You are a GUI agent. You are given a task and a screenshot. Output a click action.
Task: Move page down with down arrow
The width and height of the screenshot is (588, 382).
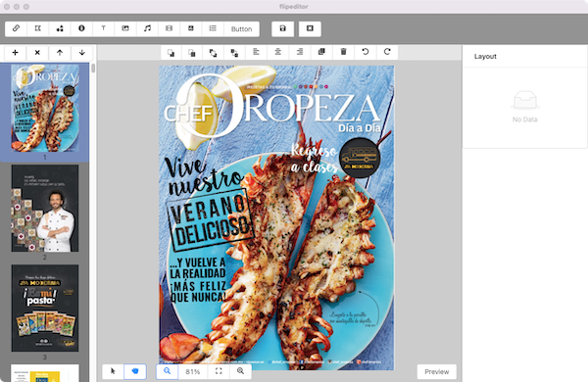coord(81,53)
